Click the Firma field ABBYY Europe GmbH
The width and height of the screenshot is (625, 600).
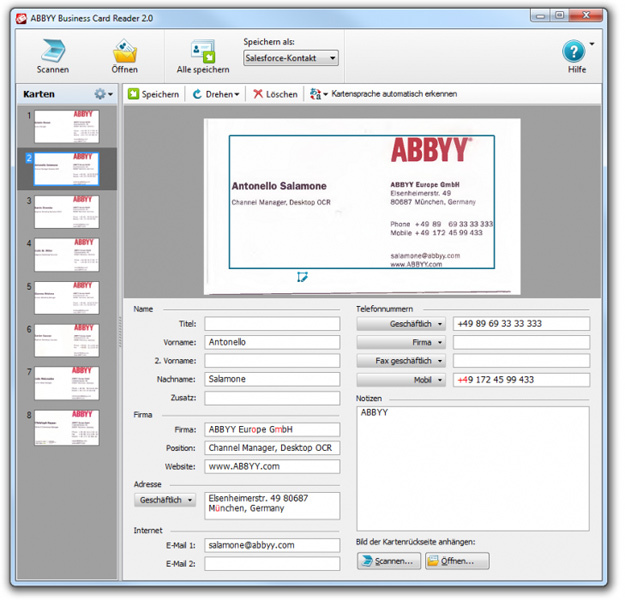pyautogui.click(x=272, y=430)
